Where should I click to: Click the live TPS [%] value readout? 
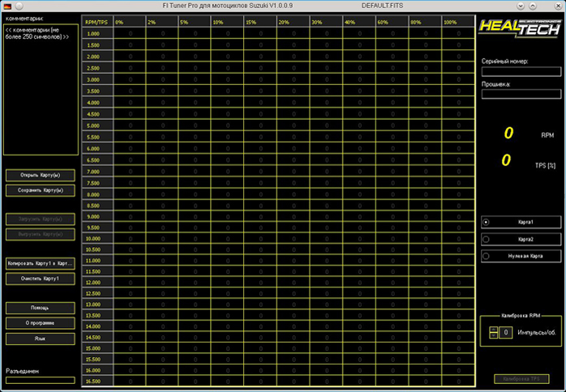pyautogui.click(x=506, y=160)
